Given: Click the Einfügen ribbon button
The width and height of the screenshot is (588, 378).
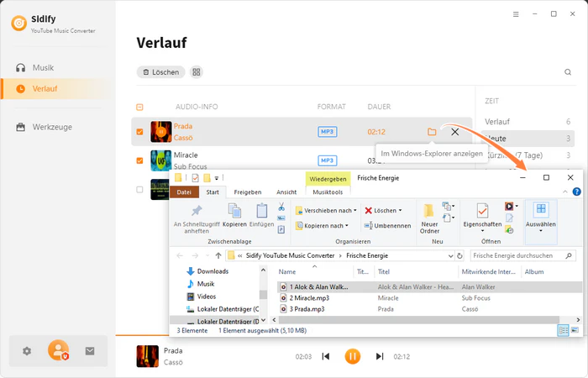Looking at the screenshot, I should click(261, 215).
